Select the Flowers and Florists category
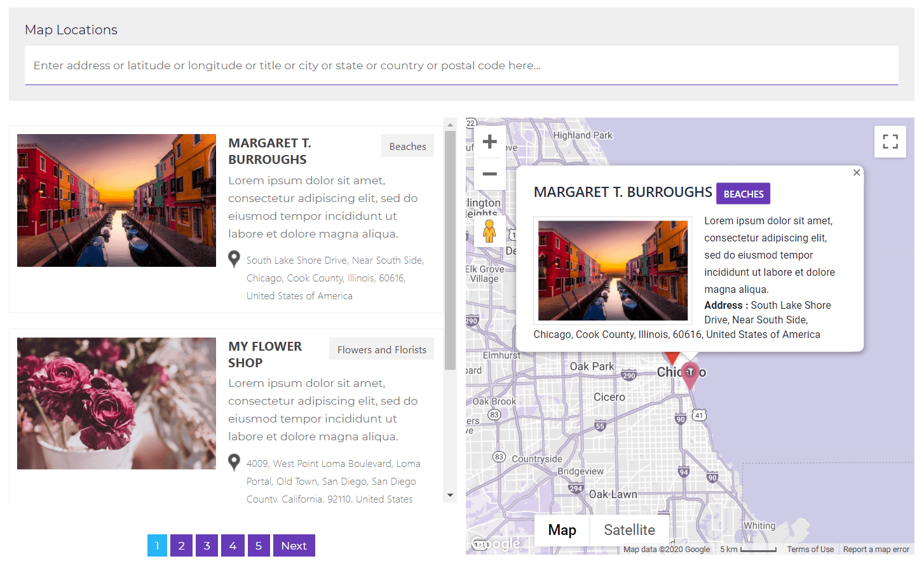Screen dimensions: 924x568 point(381,348)
